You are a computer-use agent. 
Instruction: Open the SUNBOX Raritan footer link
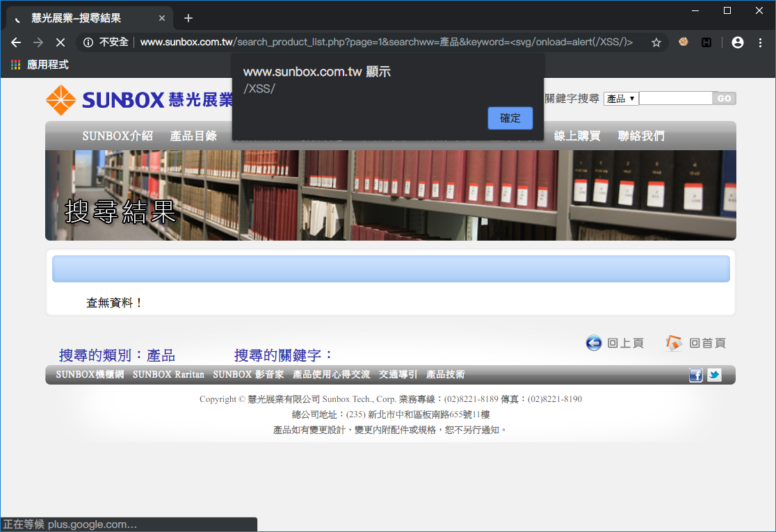coord(168,375)
